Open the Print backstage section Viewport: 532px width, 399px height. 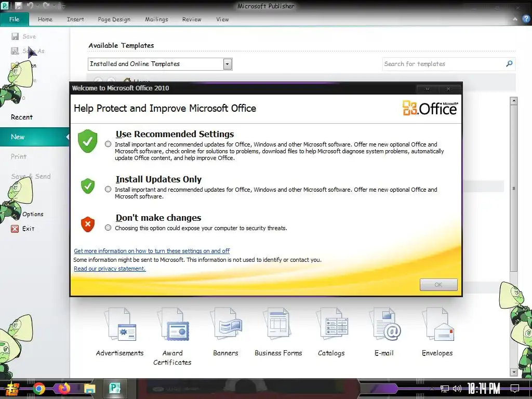click(x=19, y=156)
